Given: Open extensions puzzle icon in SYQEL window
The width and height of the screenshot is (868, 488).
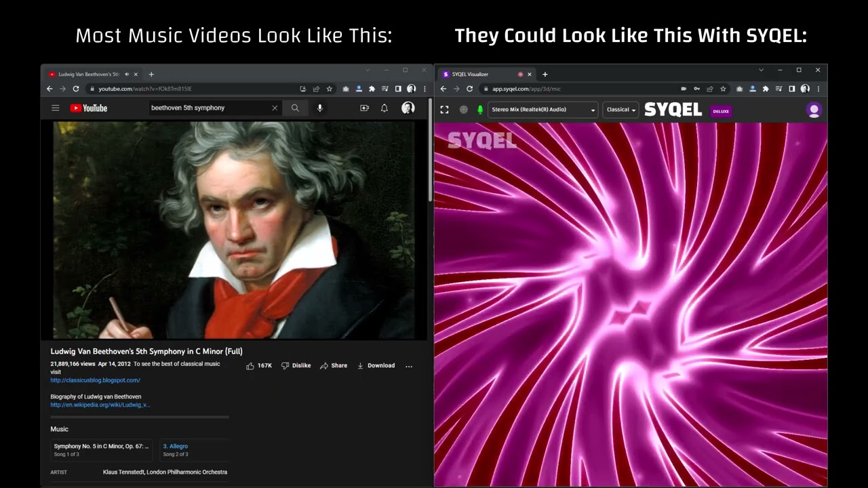Looking at the screenshot, I should click(x=766, y=89).
